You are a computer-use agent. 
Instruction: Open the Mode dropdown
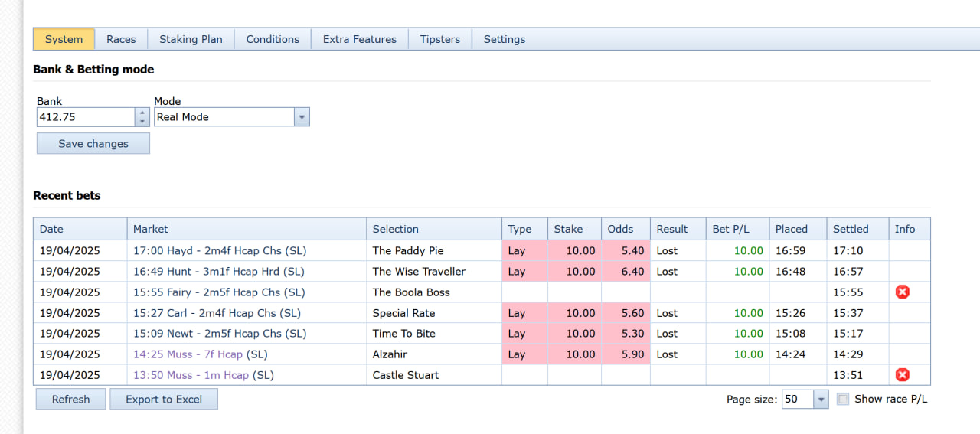pyautogui.click(x=302, y=117)
